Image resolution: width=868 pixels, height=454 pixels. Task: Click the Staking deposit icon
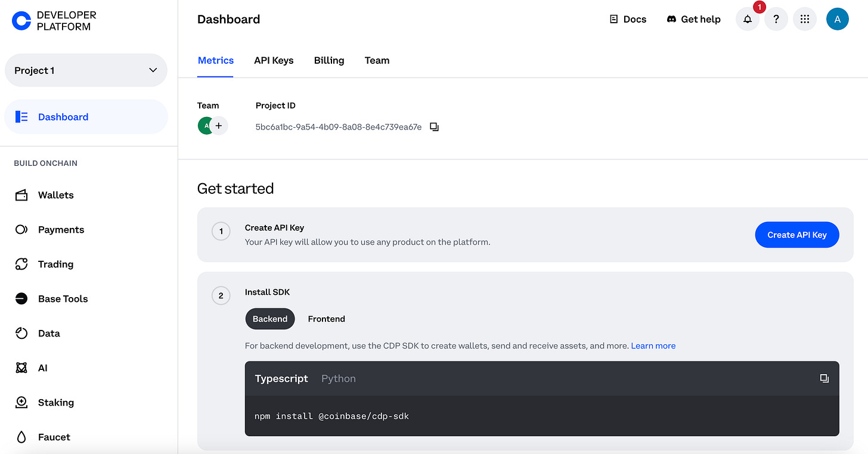[21, 403]
